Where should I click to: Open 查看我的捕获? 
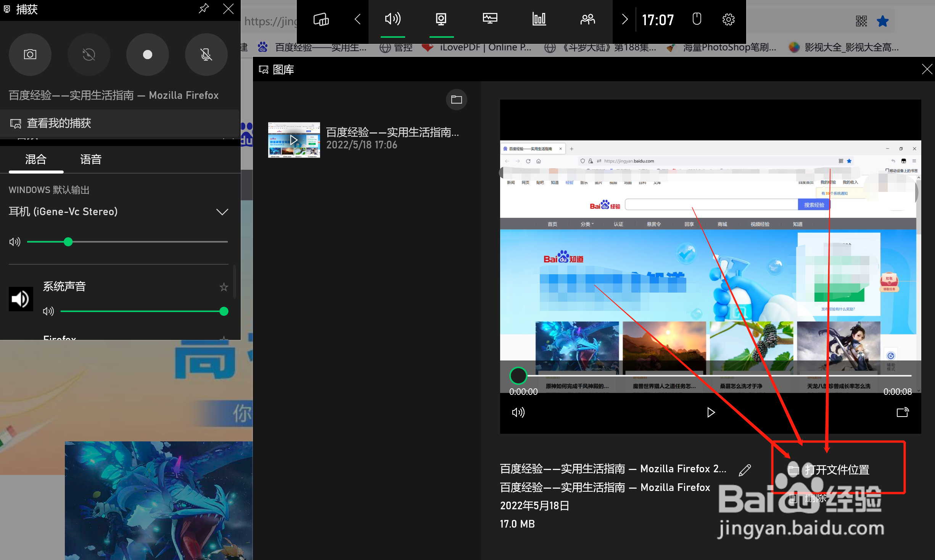(59, 123)
